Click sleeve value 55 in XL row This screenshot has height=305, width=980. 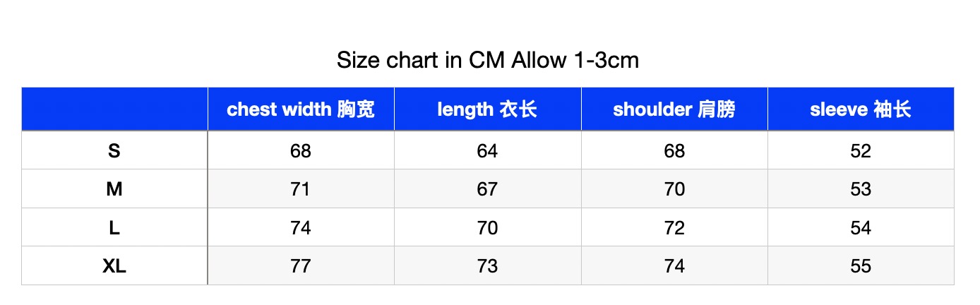pyautogui.click(x=861, y=265)
